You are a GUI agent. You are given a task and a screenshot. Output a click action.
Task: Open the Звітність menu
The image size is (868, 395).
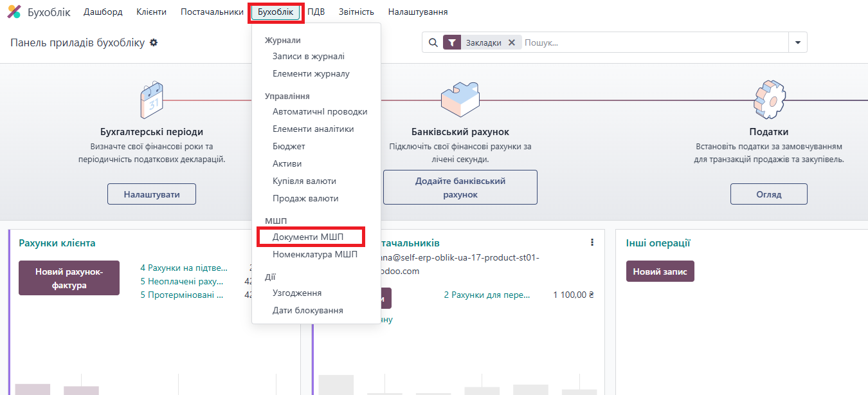[356, 12]
